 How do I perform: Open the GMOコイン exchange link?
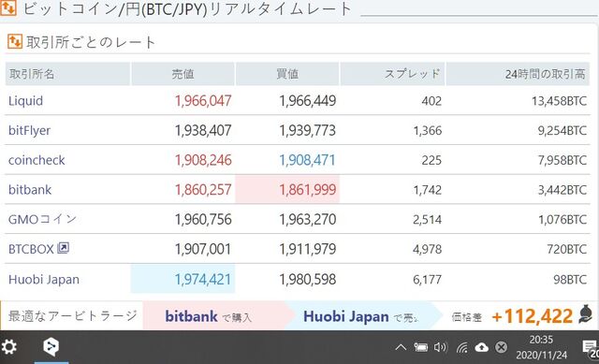(x=43, y=219)
